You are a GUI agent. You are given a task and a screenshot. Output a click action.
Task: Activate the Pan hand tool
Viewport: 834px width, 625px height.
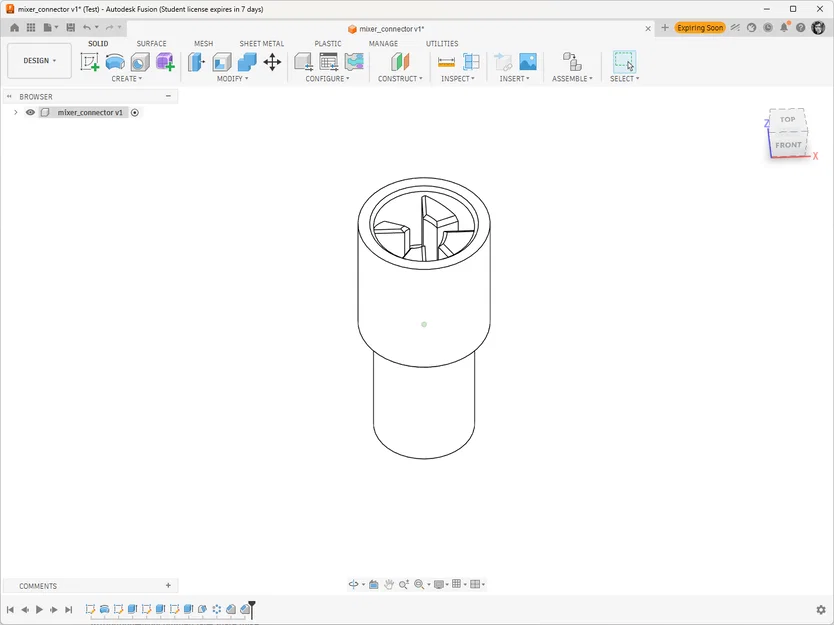389,585
